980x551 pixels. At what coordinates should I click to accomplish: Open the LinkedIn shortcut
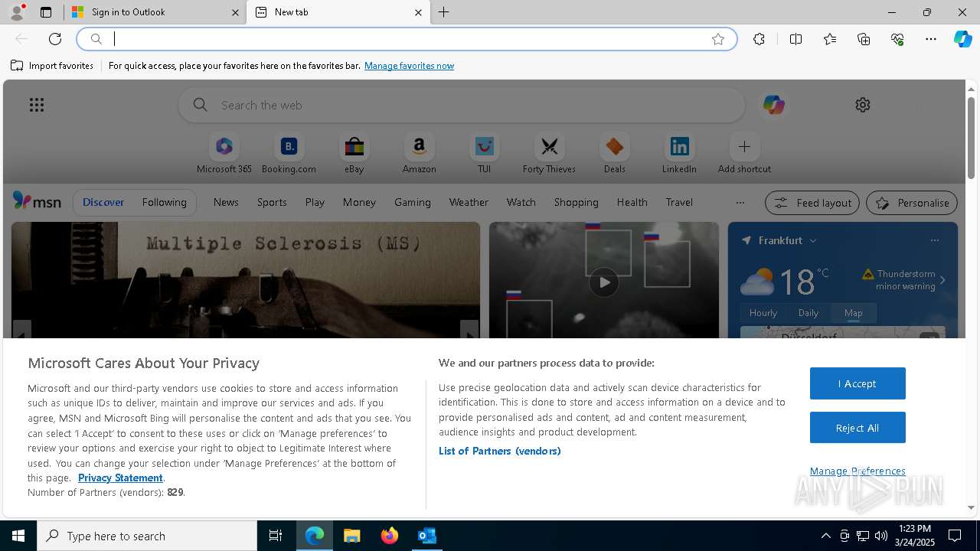coord(679,154)
